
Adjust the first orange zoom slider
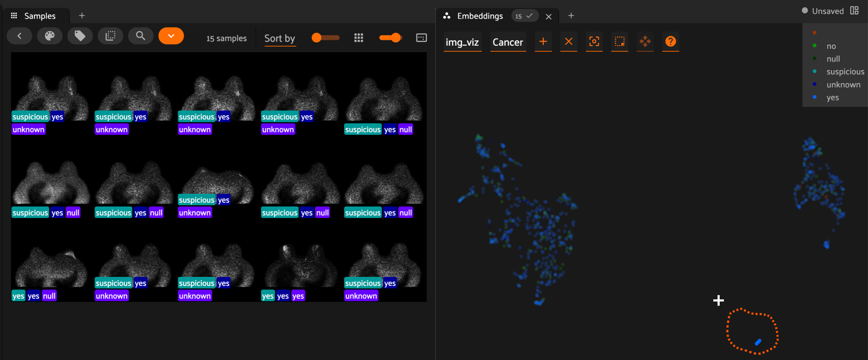[x=325, y=38]
